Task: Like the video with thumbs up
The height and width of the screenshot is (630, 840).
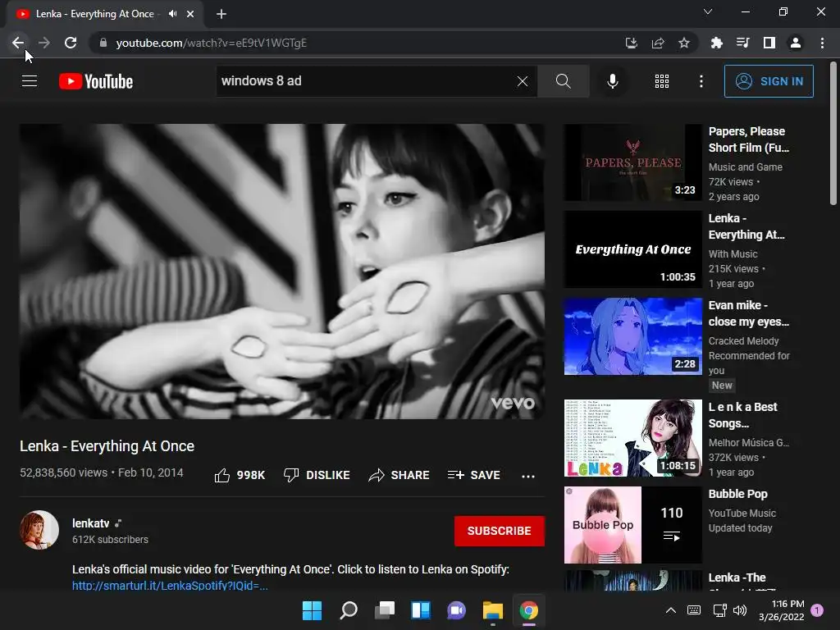Action: [x=240, y=475]
